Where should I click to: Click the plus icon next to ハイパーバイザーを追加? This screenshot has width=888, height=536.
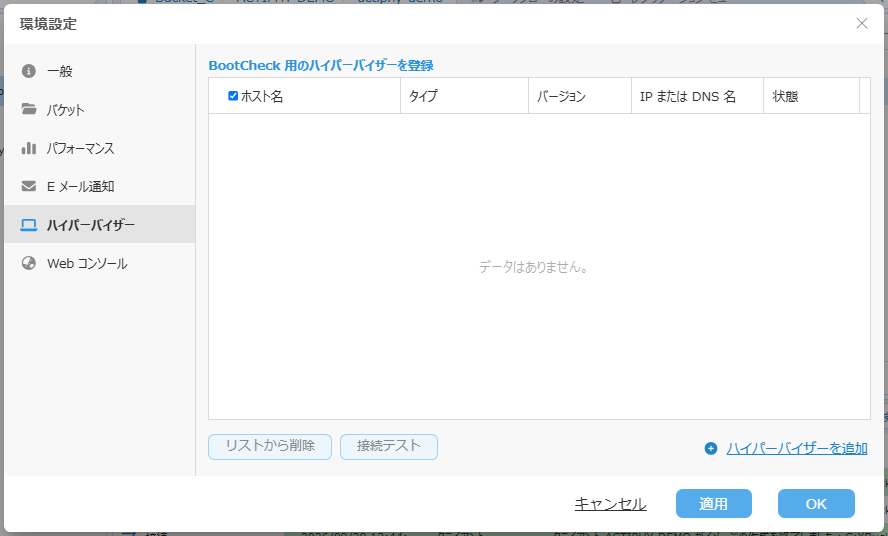point(711,449)
